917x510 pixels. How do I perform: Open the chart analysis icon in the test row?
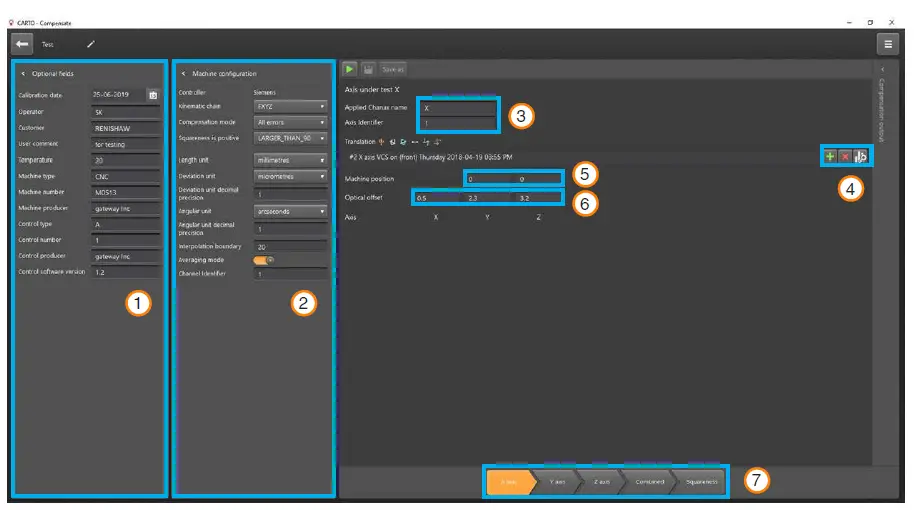pos(860,156)
